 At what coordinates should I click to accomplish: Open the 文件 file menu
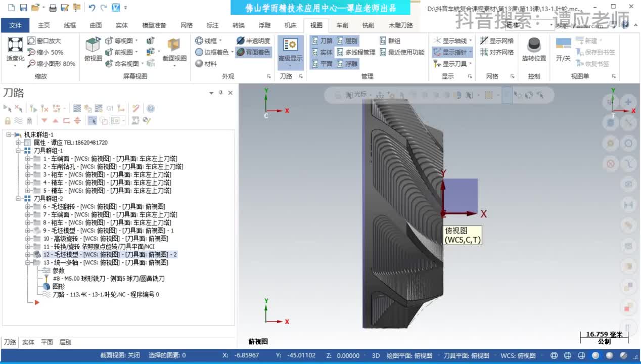click(x=16, y=25)
